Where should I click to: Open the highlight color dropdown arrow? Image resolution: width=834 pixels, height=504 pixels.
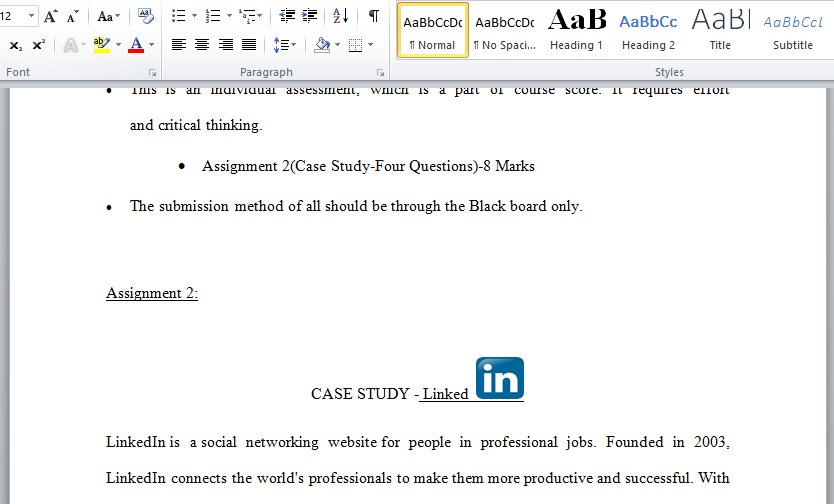click(119, 45)
